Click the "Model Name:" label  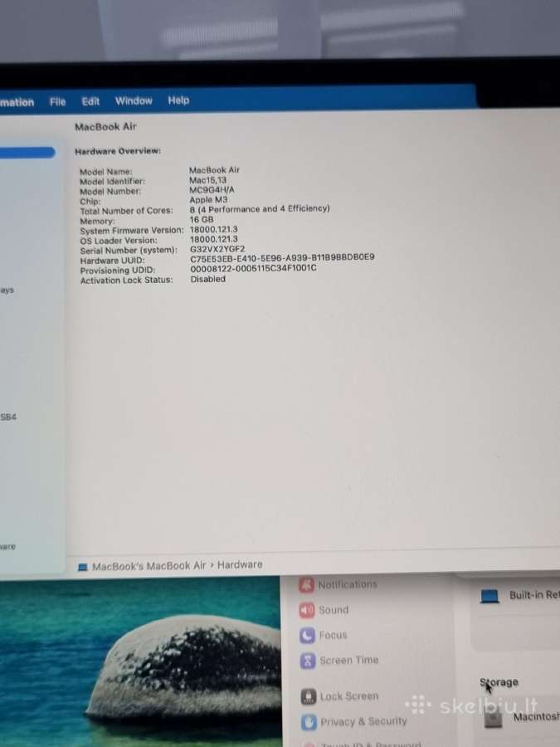click(105, 172)
